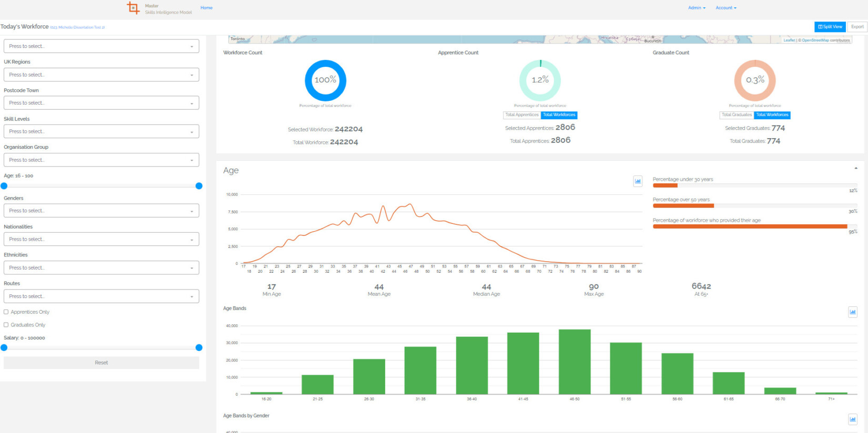Collapse the Age panel with the top-right caret
The image size is (868, 433).
click(x=856, y=168)
